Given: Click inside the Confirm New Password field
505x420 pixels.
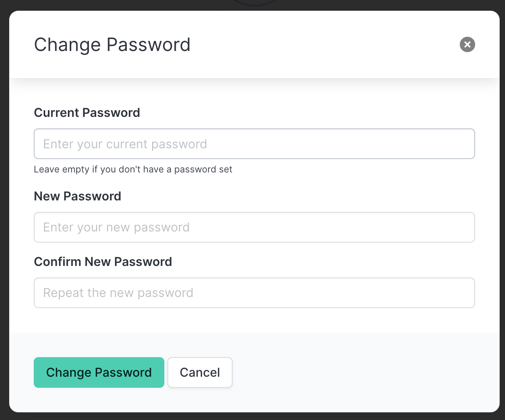Looking at the screenshot, I should [254, 293].
